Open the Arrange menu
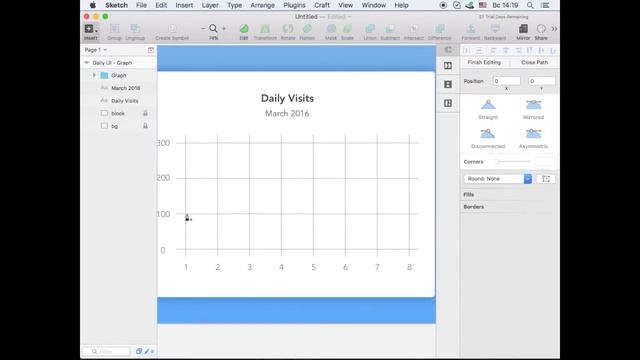The image size is (640, 360). click(x=262, y=5)
